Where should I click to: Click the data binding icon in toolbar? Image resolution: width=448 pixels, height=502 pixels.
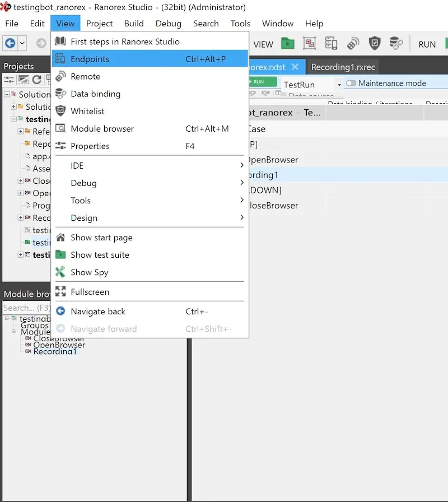(x=396, y=43)
